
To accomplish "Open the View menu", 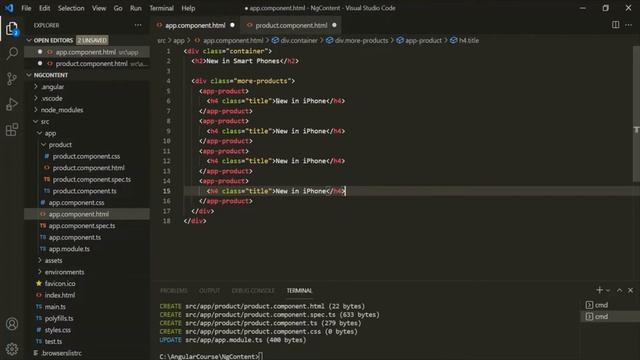I will point(99,8).
